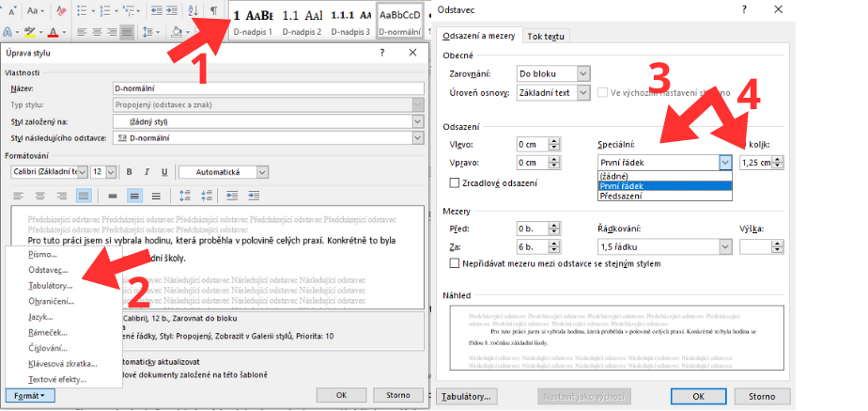Screen dimensions: 868x411
Task: Select 1.5 line spacing icon in style dialog
Action: pyautogui.click(x=134, y=196)
